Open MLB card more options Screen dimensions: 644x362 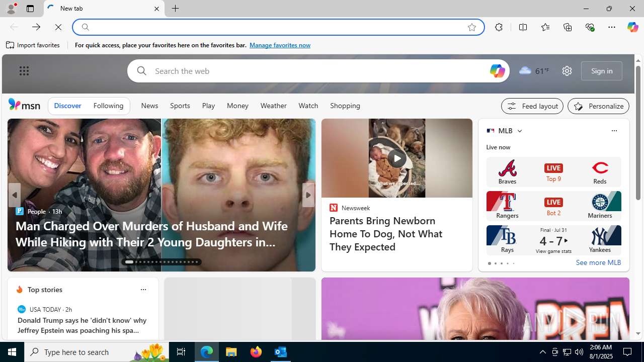click(614, 131)
